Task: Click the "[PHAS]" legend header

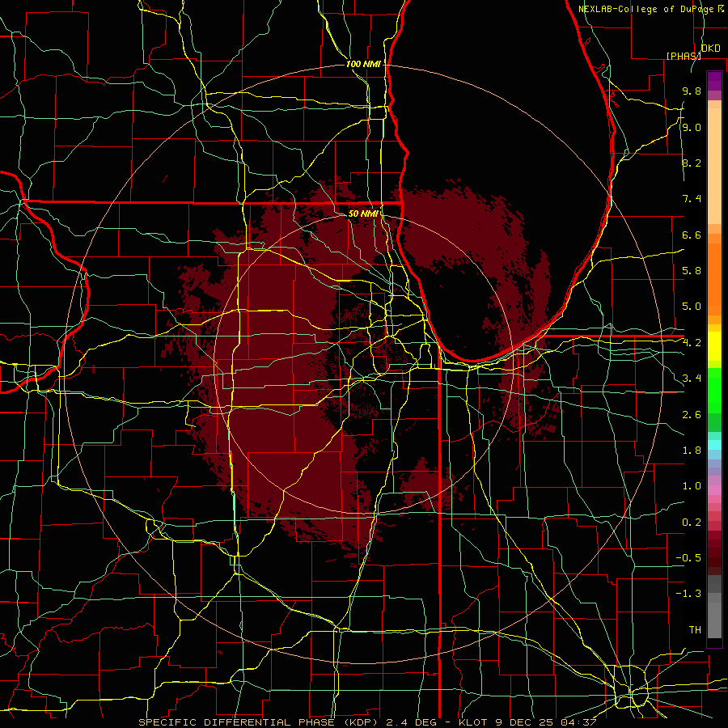Action: pos(684,56)
